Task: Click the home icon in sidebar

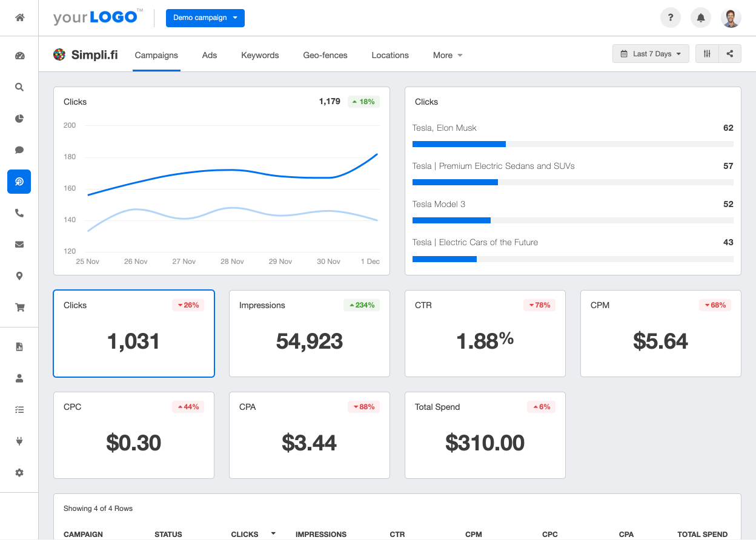Action: coord(19,18)
